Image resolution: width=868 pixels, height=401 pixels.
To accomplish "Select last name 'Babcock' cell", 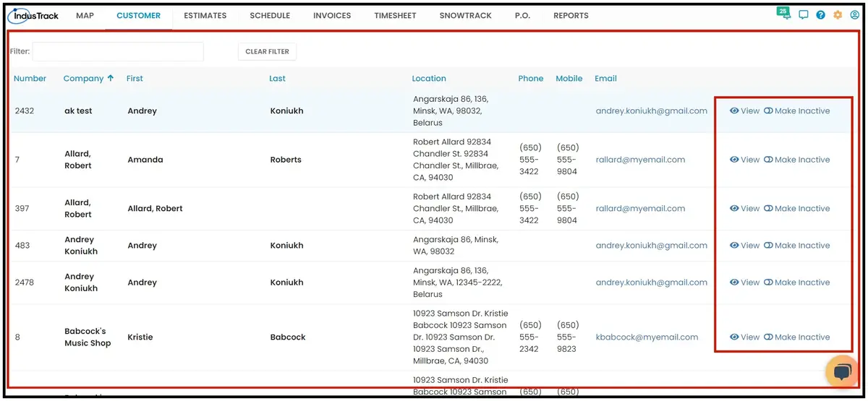I will (x=288, y=337).
